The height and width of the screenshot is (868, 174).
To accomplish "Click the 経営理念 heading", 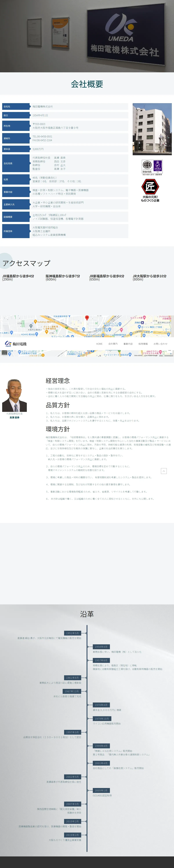I will pyautogui.click(x=58, y=380).
